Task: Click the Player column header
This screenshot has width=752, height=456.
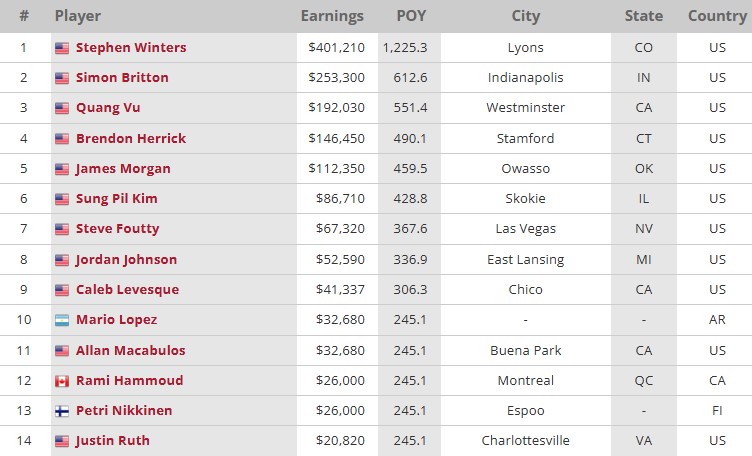Action: coord(78,16)
